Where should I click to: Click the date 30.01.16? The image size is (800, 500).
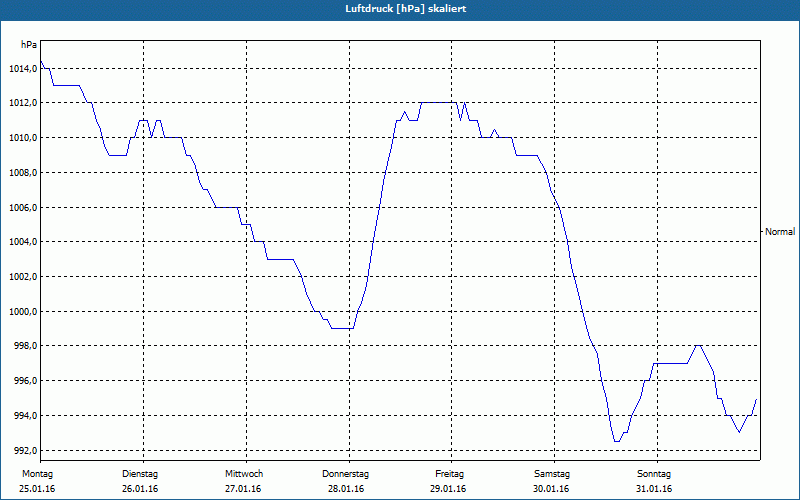551,489
